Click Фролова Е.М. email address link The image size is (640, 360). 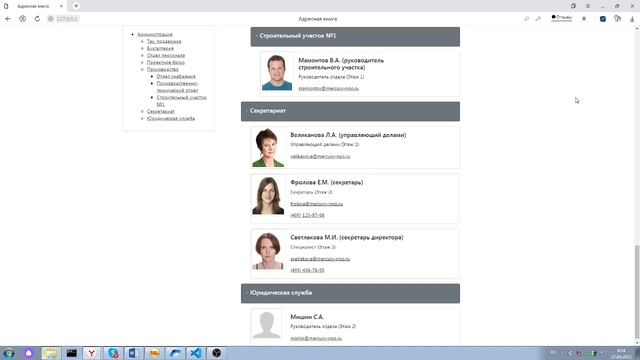tap(316, 204)
